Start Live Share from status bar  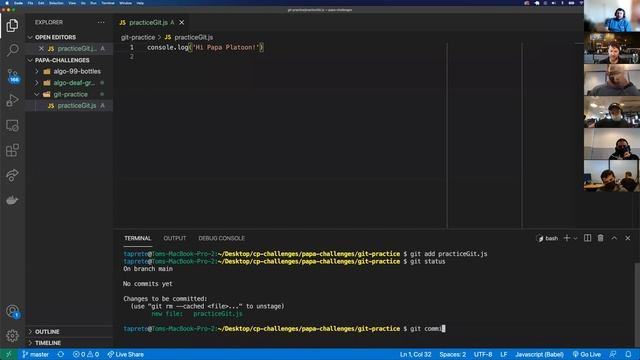coord(125,354)
